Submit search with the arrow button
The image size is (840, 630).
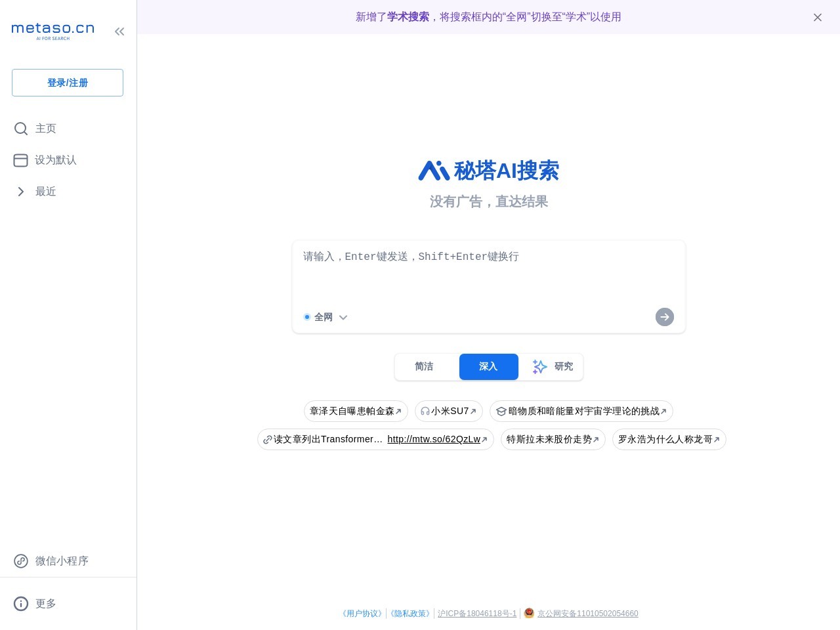665,317
